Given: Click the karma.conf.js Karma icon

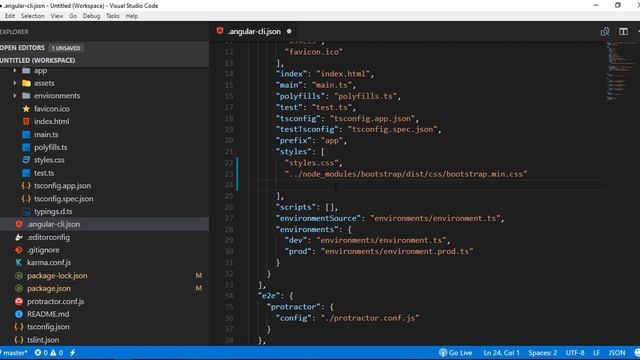Looking at the screenshot, I should coord(19,263).
